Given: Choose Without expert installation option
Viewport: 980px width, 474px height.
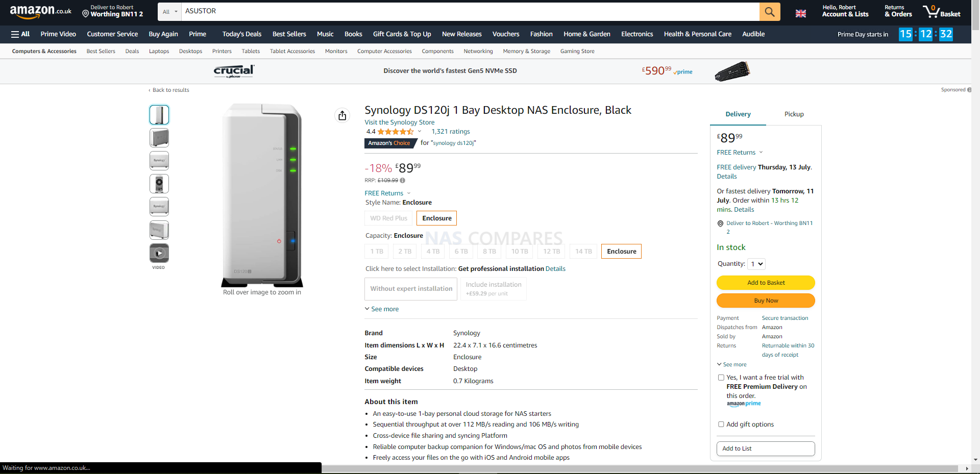Looking at the screenshot, I should tap(411, 289).
